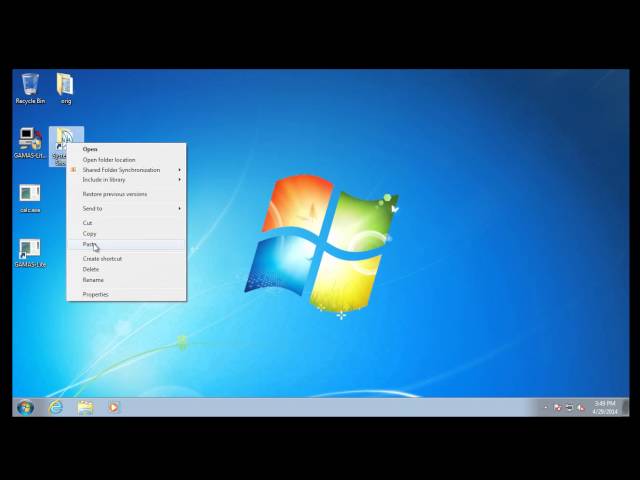Open the Windows Start menu orb

25,407
